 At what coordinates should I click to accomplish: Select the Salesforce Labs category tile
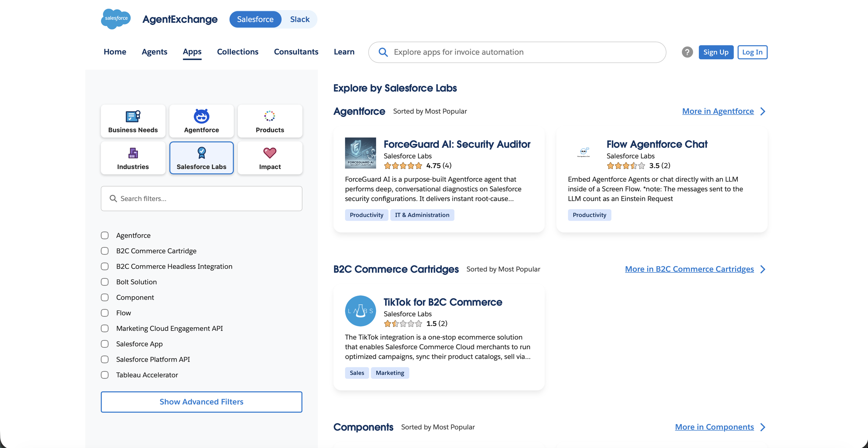tap(201, 158)
